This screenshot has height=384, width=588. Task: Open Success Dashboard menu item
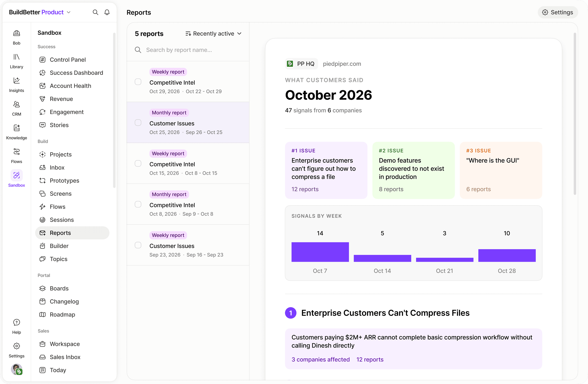point(72,73)
